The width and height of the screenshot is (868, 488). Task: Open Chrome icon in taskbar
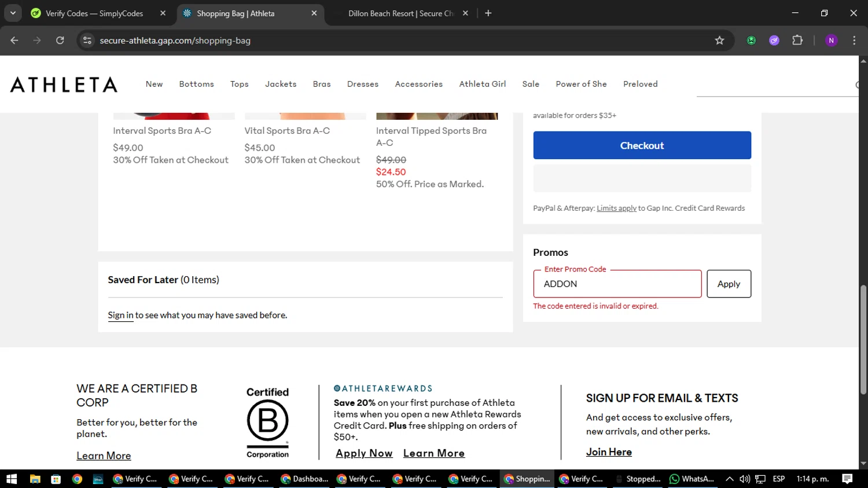[x=77, y=479]
